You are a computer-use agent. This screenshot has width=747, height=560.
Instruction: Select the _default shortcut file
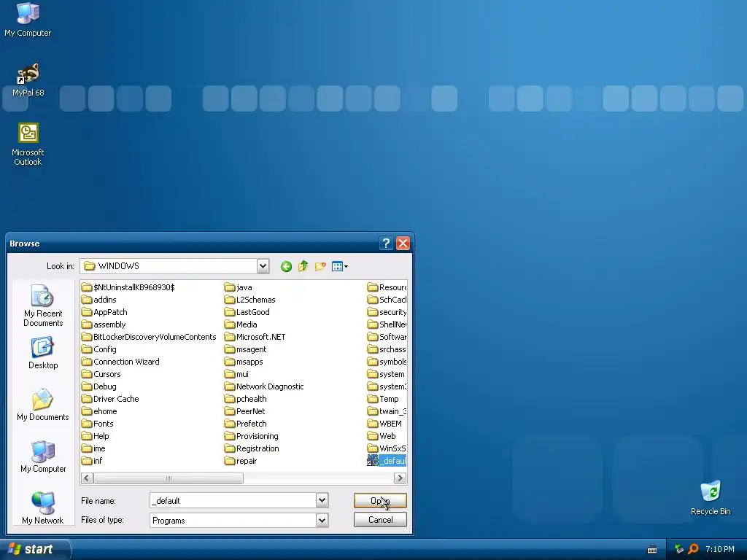[x=387, y=461]
